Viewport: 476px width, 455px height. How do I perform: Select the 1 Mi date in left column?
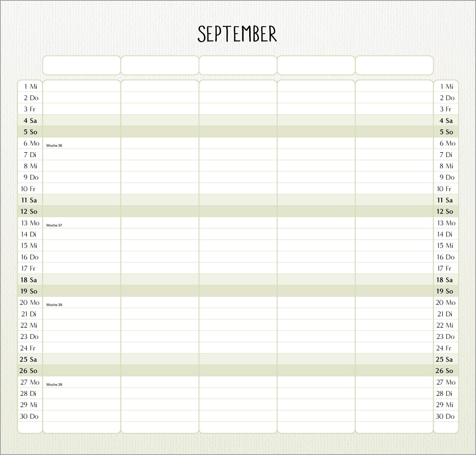30,86
